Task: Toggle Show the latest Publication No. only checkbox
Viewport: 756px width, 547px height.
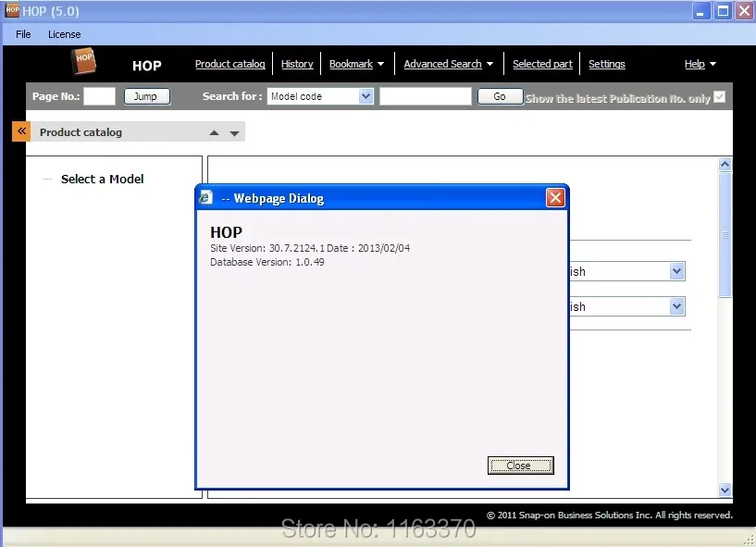Action: pos(719,97)
